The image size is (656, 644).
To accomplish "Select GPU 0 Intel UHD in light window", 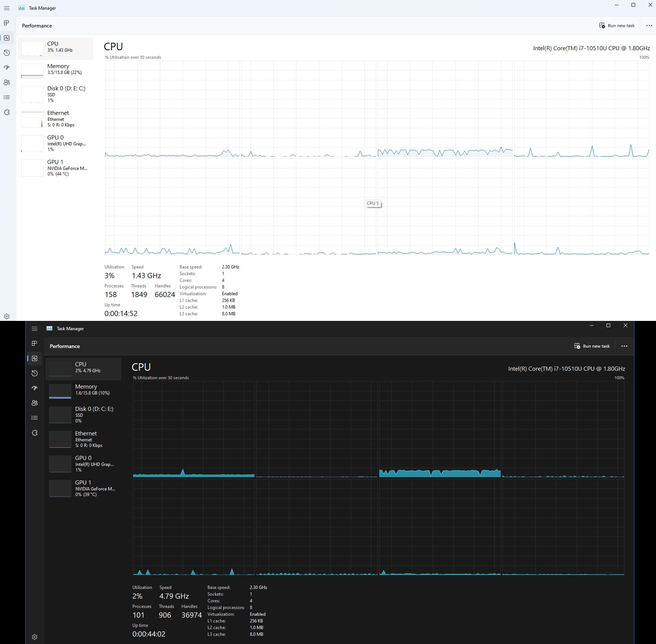I will pyautogui.click(x=56, y=143).
